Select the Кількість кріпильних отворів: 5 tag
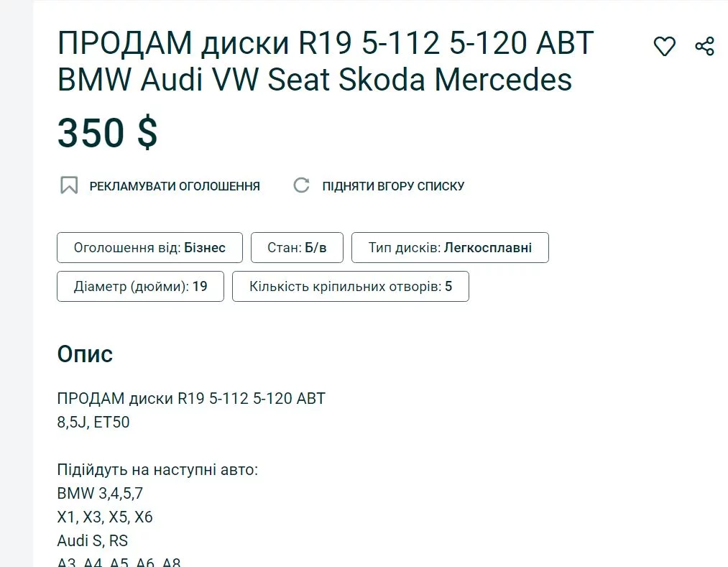728x567 pixels. click(351, 287)
